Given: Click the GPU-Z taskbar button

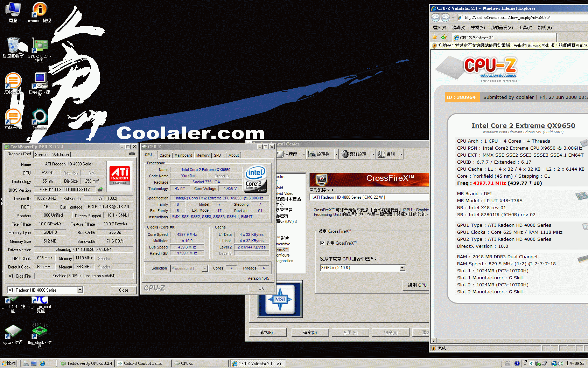Looking at the screenshot, I should pyautogui.click(x=86, y=363).
